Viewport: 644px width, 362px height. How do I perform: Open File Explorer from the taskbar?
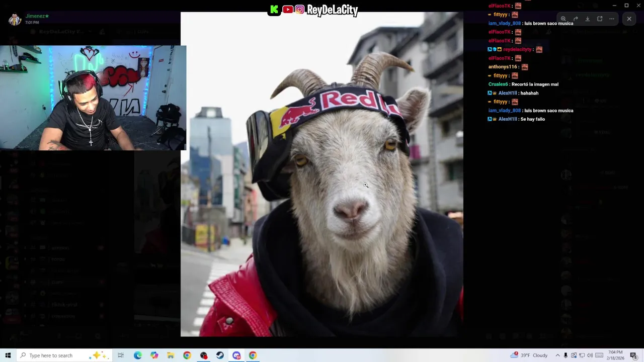coord(171,355)
